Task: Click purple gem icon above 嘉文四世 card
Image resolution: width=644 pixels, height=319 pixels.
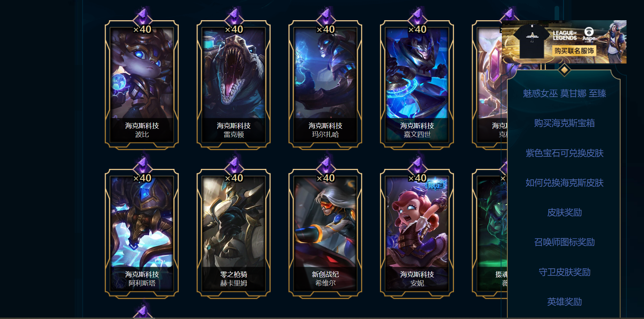Action: pos(418,16)
